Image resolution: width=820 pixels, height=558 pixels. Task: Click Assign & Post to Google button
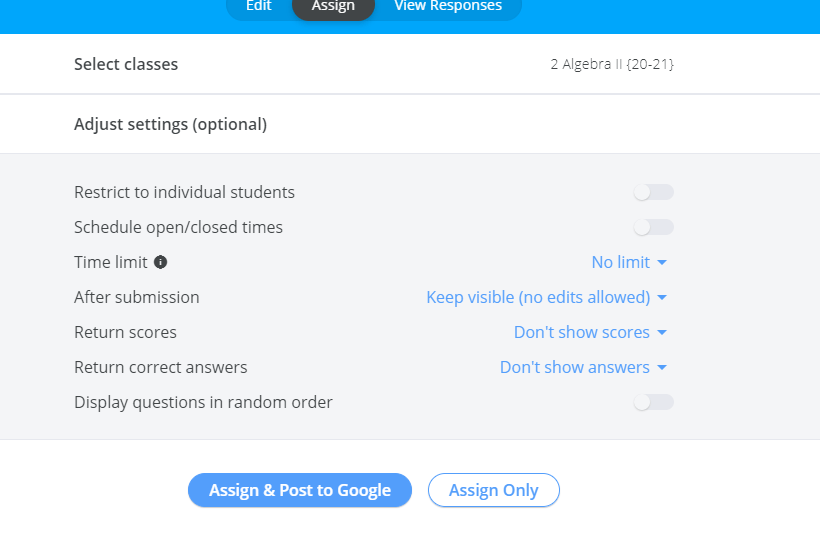300,490
